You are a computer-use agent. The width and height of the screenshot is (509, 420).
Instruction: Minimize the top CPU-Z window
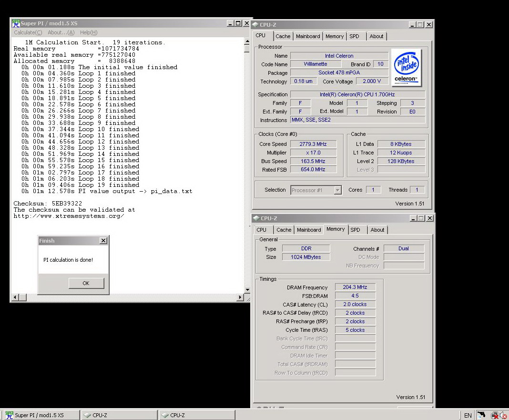click(x=413, y=25)
